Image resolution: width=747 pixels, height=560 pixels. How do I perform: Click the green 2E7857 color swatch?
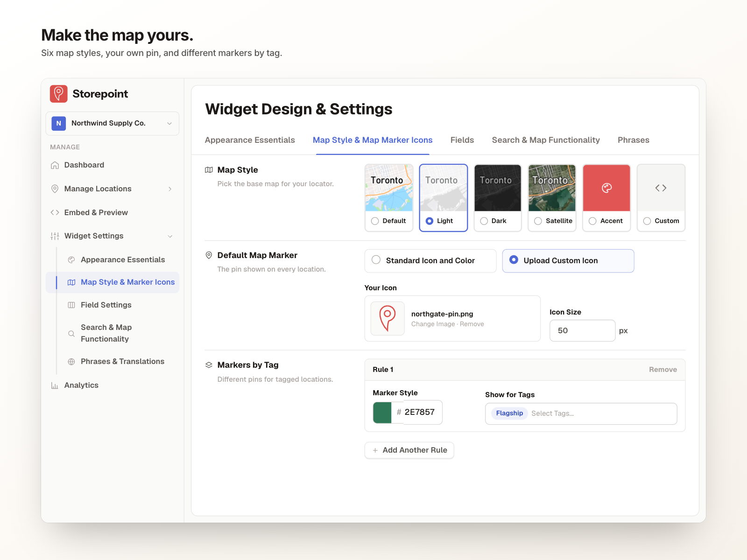[x=382, y=413]
